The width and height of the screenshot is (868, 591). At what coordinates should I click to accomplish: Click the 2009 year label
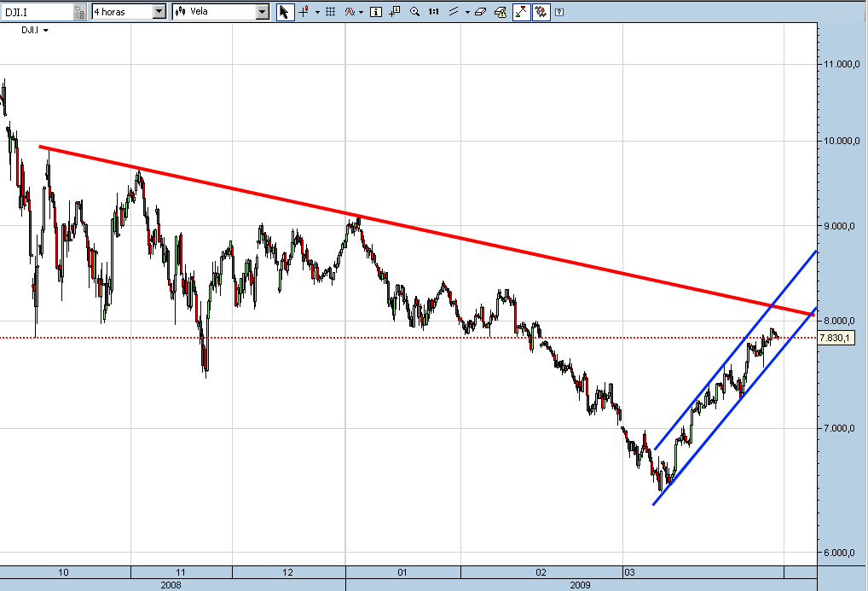point(580,585)
